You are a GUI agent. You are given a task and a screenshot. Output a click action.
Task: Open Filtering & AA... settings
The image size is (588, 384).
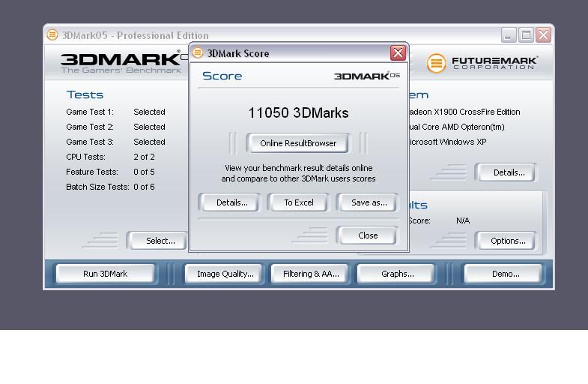(x=311, y=274)
